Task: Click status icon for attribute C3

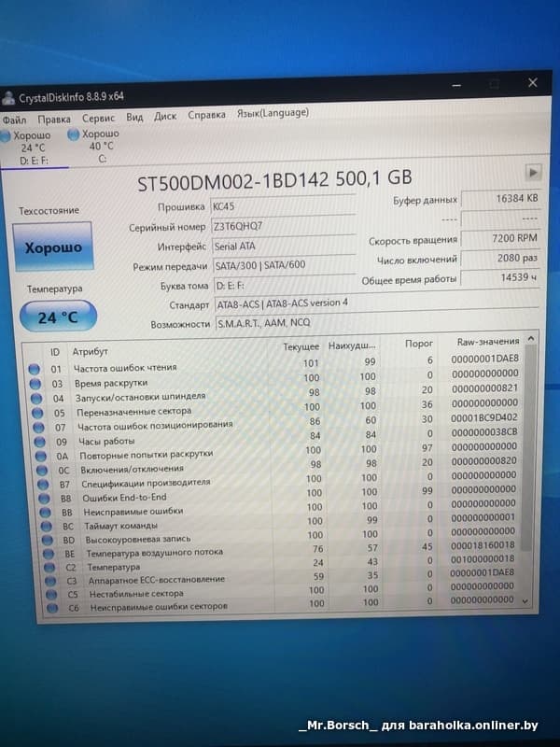Action: (x=50, y=581)
